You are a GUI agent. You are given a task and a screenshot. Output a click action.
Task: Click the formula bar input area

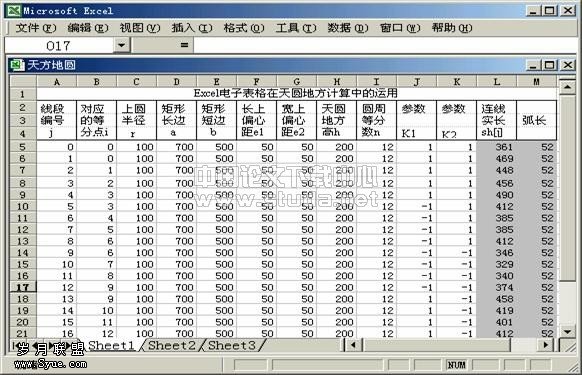click(x=386, y=45)
